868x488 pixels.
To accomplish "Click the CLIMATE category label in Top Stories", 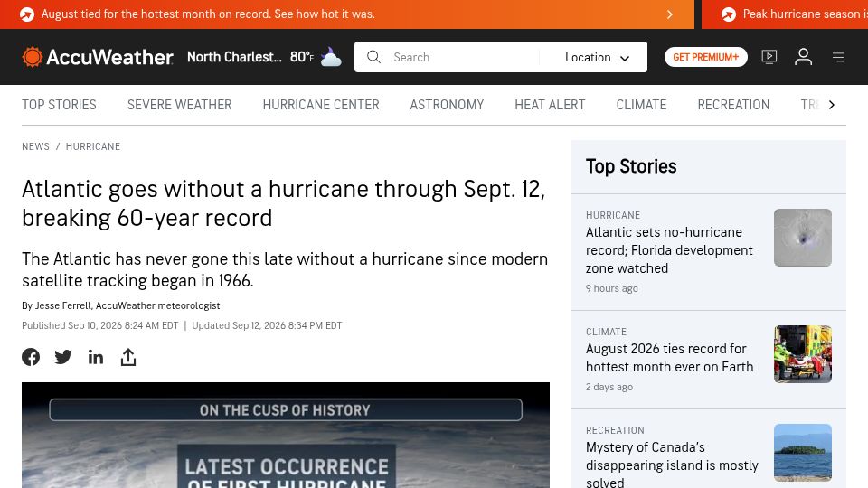I will point(606,332).
